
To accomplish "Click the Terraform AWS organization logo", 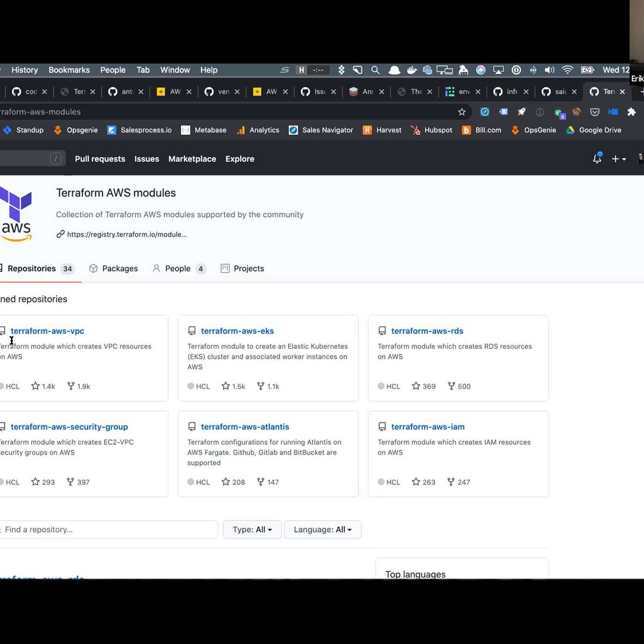I will point(17,213).
